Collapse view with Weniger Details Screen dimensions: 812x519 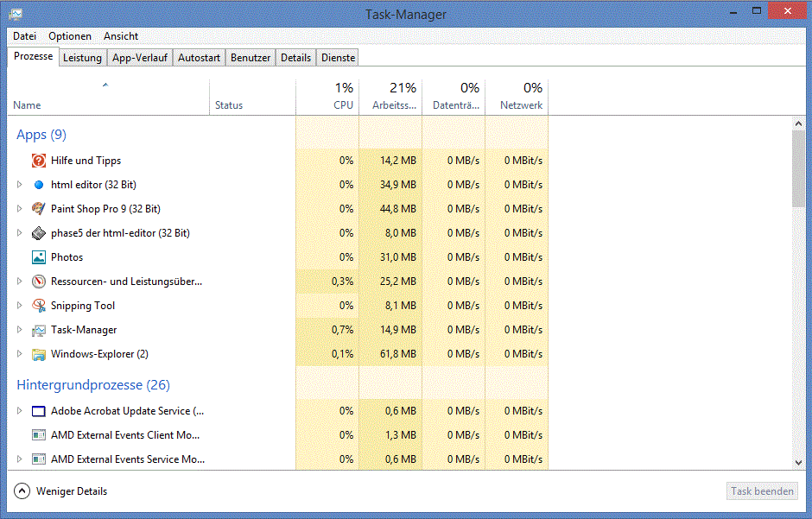(61, 491)
